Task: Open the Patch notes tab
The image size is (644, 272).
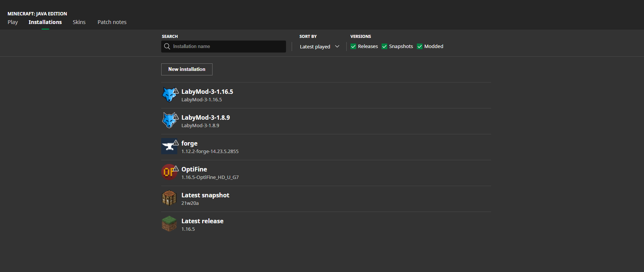Action: [x=112, y=22]
